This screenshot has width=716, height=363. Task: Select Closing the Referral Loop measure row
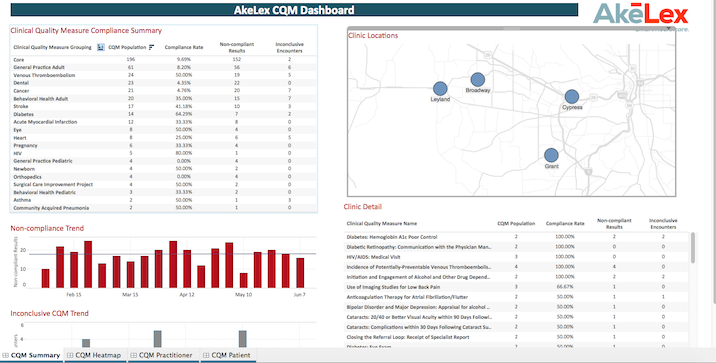pos(517,337)
